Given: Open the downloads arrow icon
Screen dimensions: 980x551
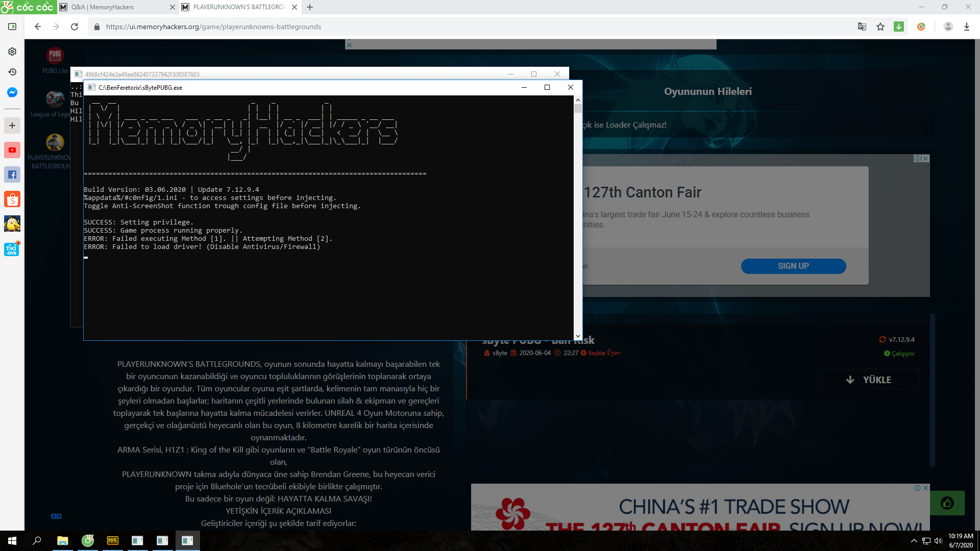Looking at the screenshot, I should [966, 27].
